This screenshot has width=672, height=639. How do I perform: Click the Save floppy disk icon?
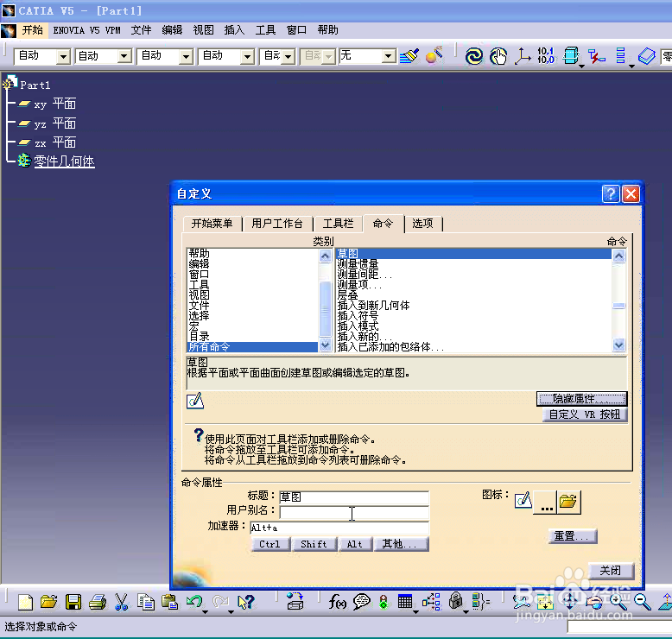[x=73, y=602]
